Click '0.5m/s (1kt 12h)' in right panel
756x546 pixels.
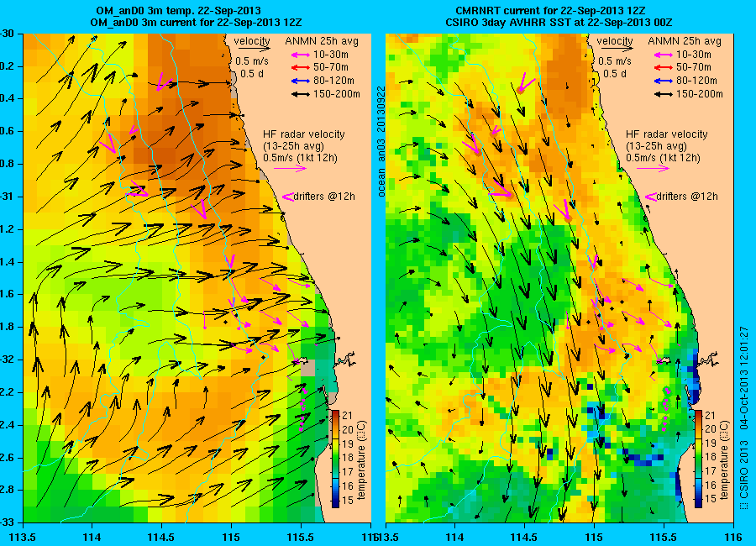tap(664, 158)
